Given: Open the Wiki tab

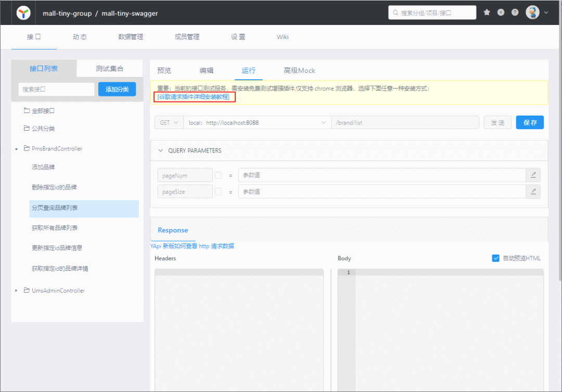Looking at the screenshot, I should tap(283, 37).
